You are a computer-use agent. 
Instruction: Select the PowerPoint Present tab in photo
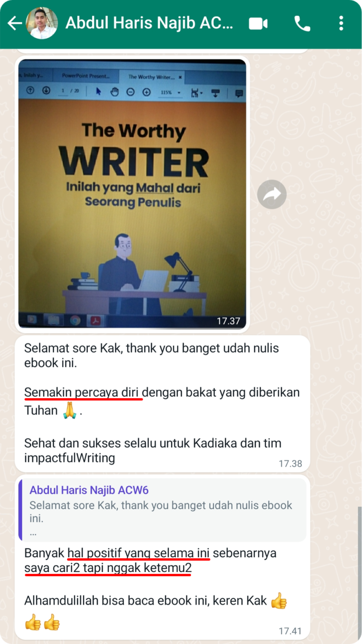point(86,75)
